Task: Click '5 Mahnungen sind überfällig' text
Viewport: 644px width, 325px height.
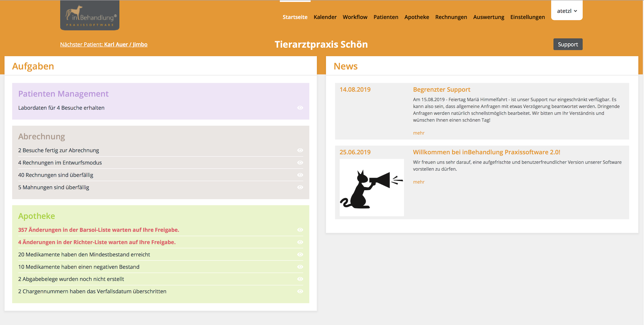Action: point(54,187)
